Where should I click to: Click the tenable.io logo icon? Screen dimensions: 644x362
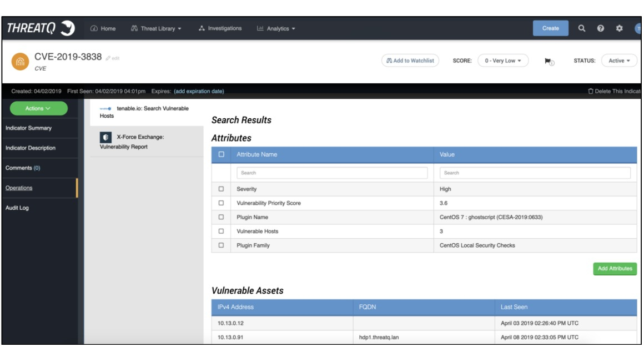point(105,108)
